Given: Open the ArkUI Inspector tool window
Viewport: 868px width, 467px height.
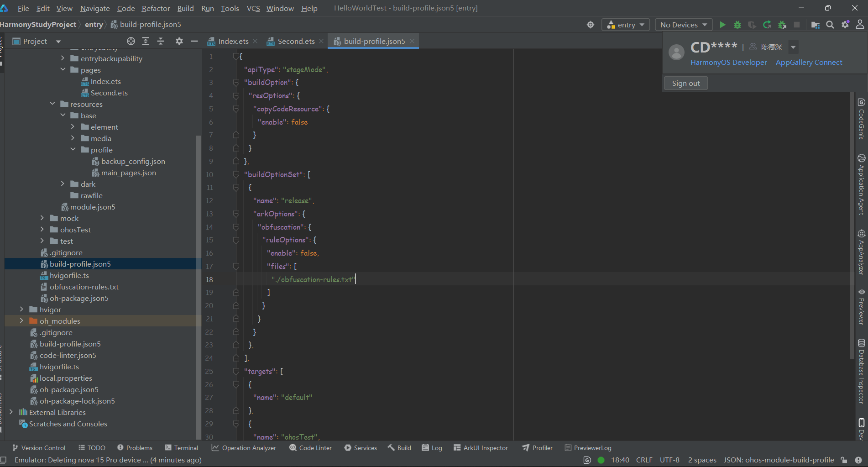Looking at the screenshot, I should tap(481, 448).
